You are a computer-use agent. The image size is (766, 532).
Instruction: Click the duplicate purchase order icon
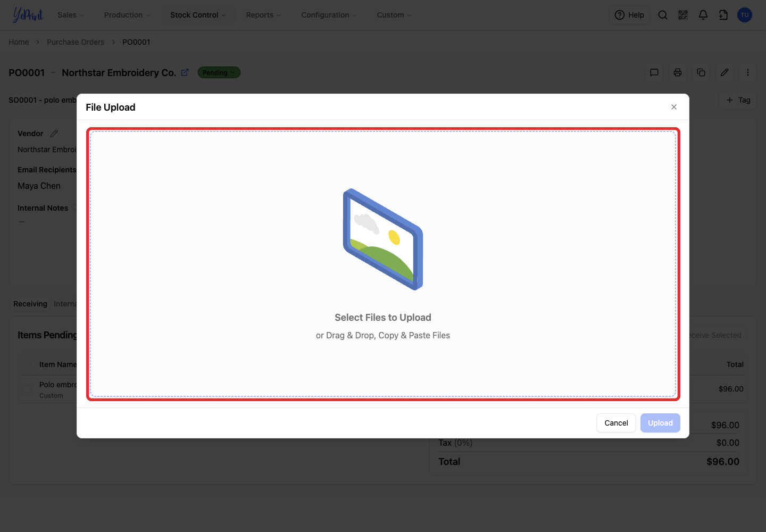(701, 72)
